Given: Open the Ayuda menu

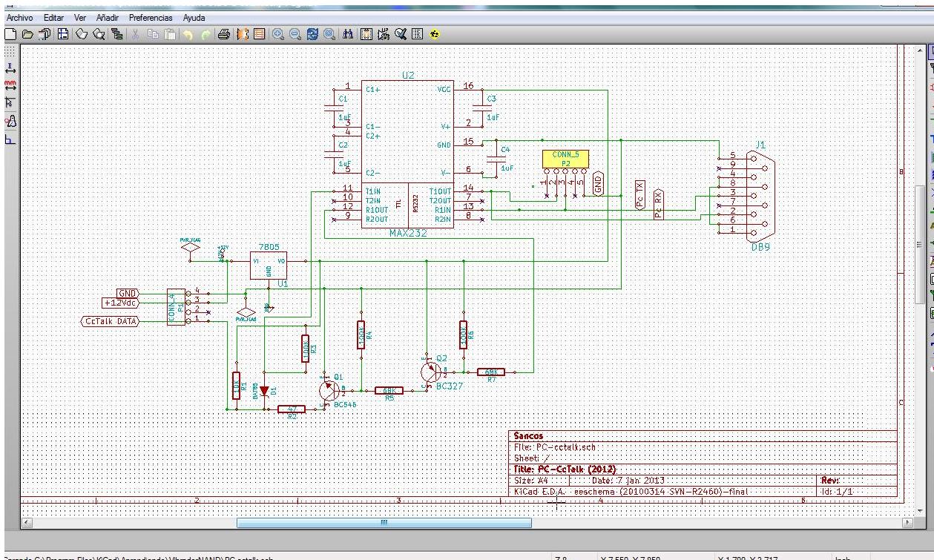Looking at the screenshot, I should click(194, 17).
